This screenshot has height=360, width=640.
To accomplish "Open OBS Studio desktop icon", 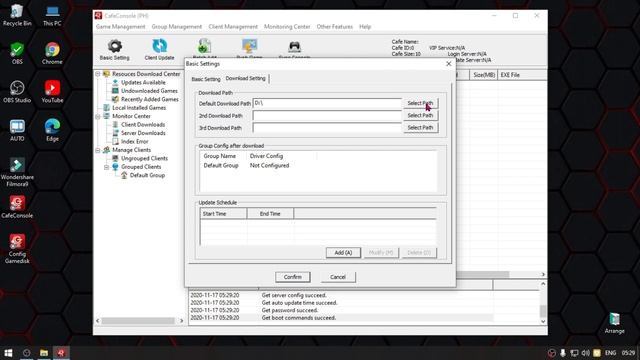I will tap(17, 92).
